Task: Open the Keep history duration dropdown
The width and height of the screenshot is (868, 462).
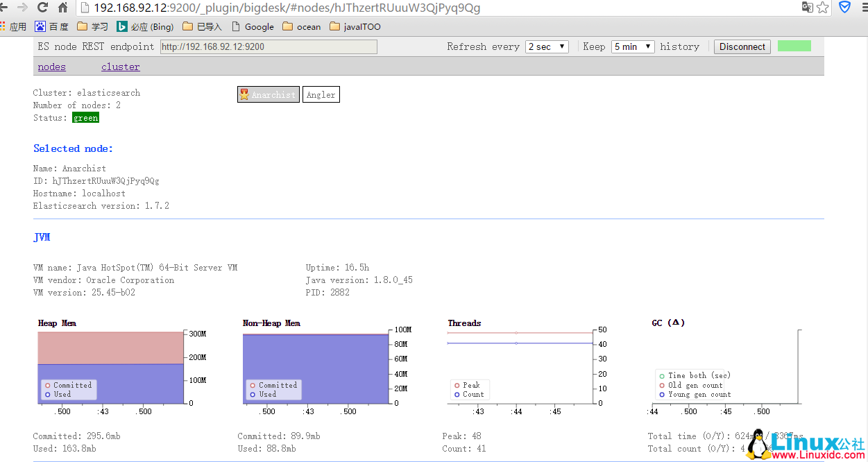Action: tap(633, 46)
